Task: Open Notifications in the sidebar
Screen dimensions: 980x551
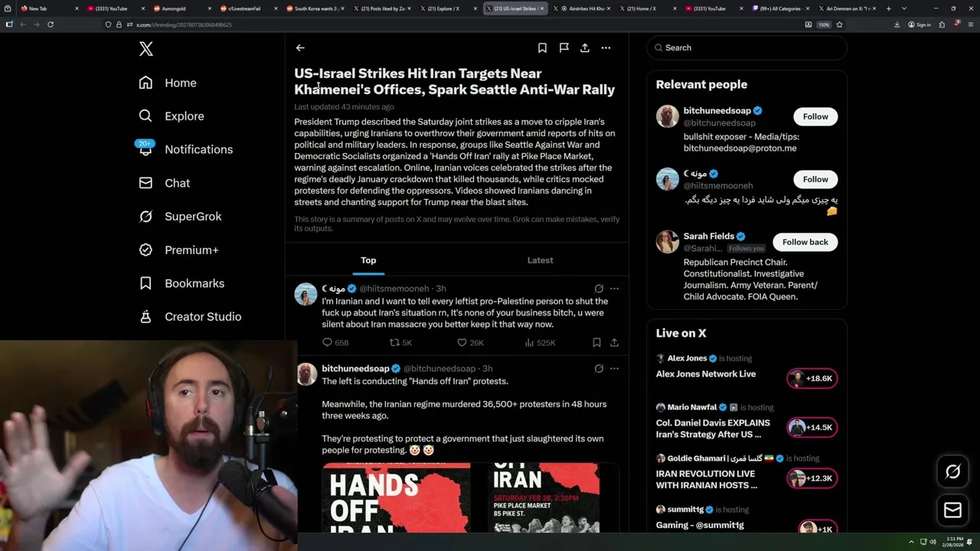Action: 185,149
